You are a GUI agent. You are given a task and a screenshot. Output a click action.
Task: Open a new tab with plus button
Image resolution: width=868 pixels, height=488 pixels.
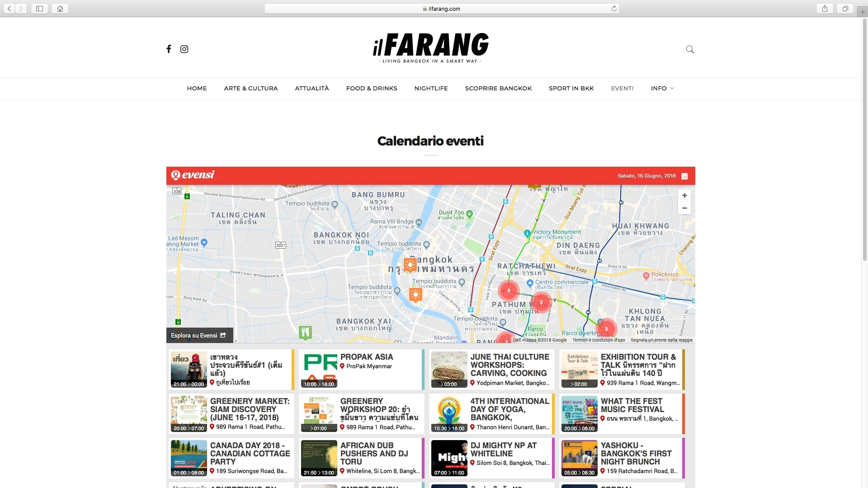tap(863, 12)
